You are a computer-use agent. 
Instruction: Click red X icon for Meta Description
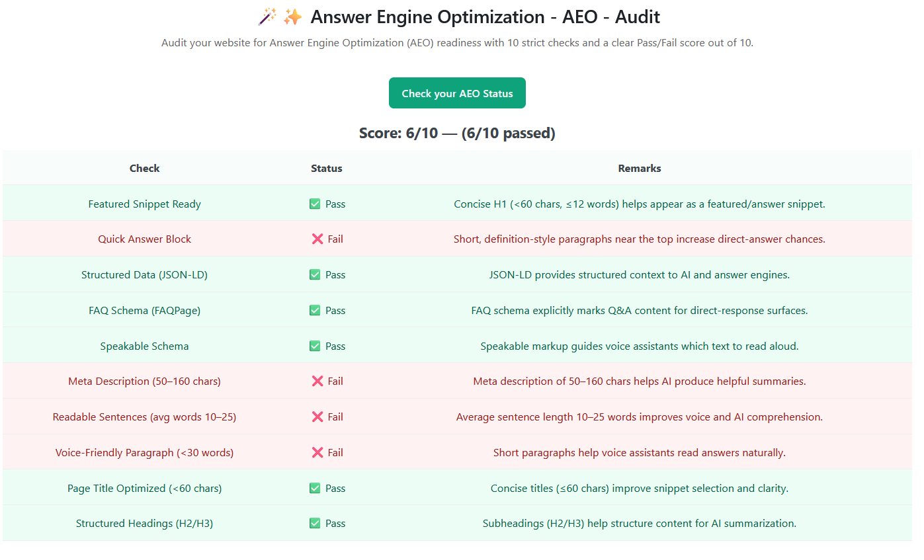click(x=317, y=381)
